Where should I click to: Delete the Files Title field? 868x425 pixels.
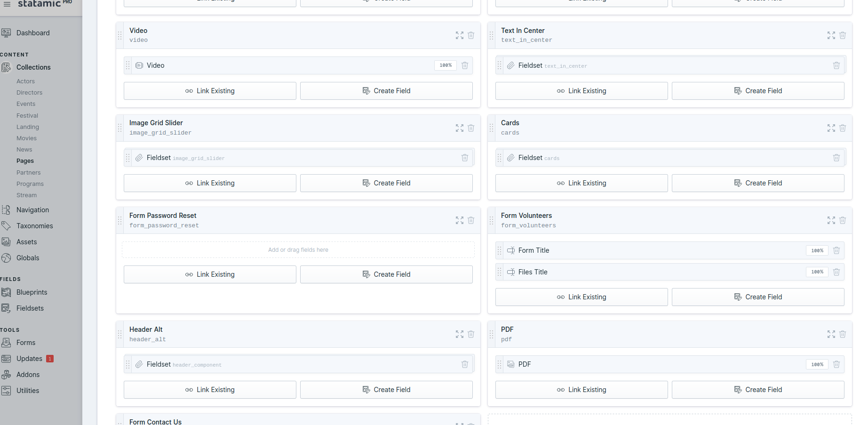point(836,272)
